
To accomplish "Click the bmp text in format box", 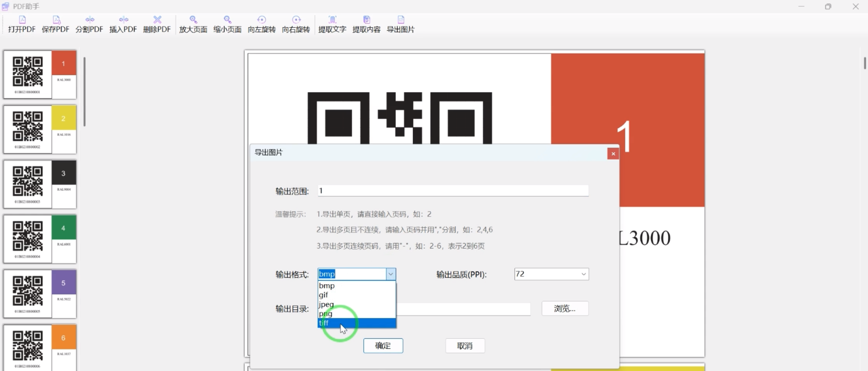I will click(x=327, y=274).
